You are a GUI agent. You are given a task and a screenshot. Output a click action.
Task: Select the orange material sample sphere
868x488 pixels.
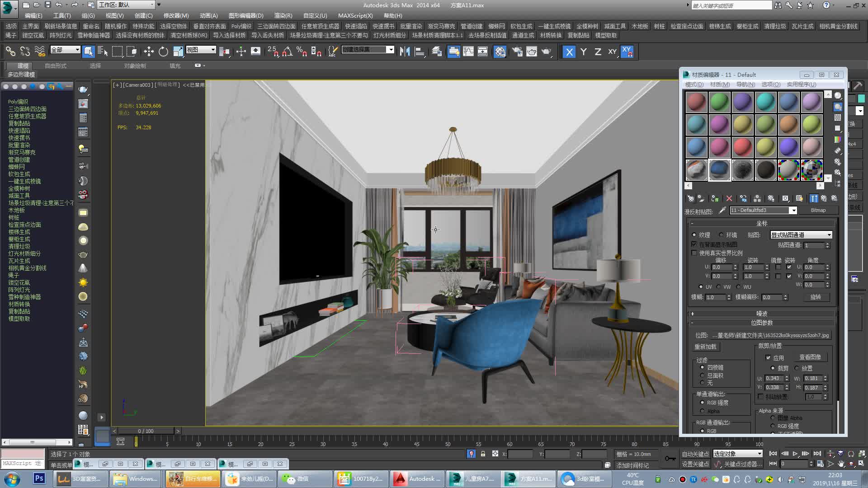pyautogui.click(x=788, y=125)
